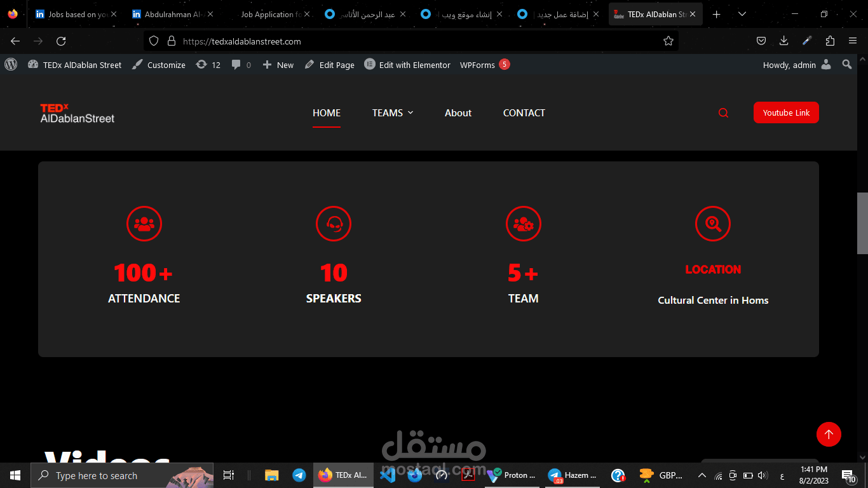This screenshot has height=488, width=868.
Task: Open the Pocket save icon
Action: pos(761,41)
